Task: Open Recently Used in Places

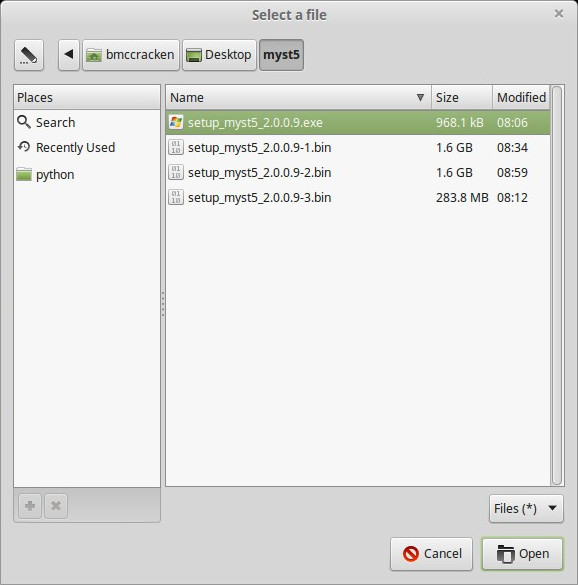Action: pyautogui.click(x=87, y=147)
